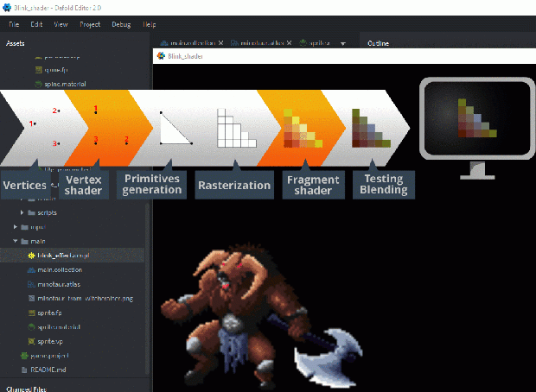The height and width of the screenshot is (392, 536).
Task: Close the minotaur.atlas tab
Action: coord(290,42)
